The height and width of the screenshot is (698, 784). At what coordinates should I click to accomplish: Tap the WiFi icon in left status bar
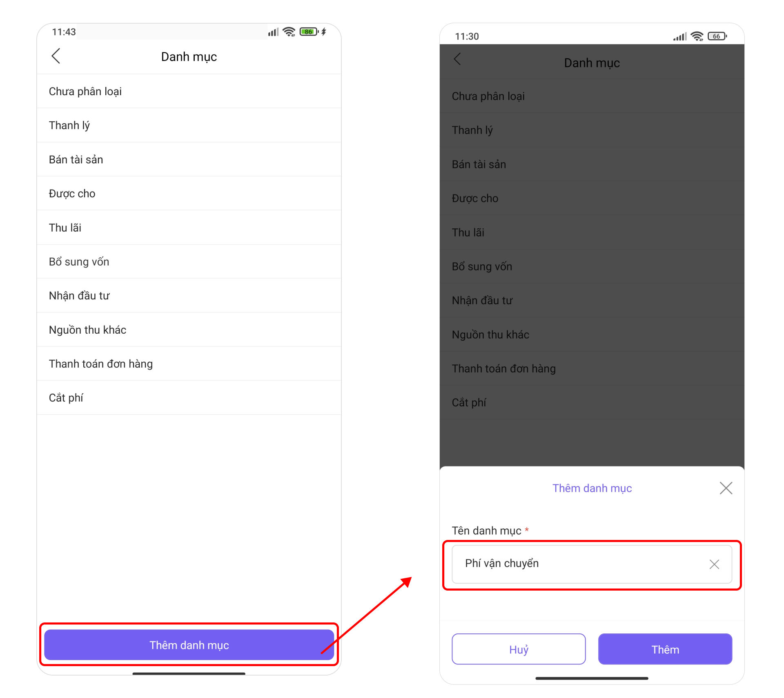point(289,32)
